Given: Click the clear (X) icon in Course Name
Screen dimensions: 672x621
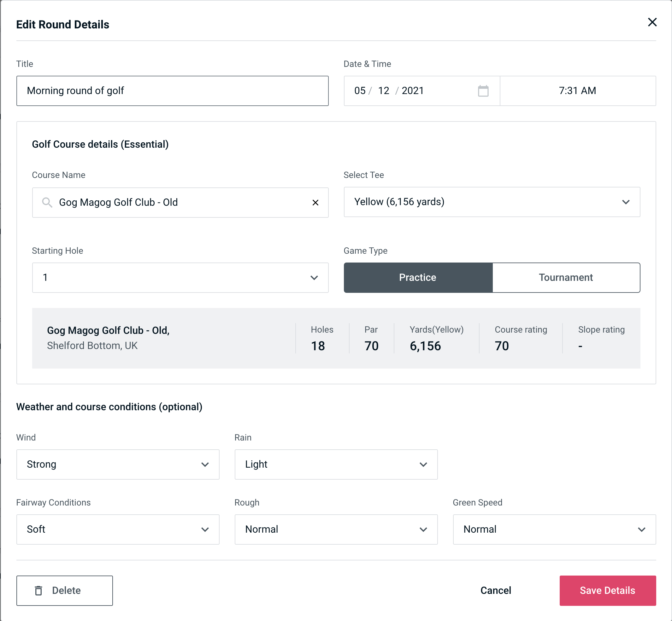Looking at the screenshot, I should click(315, 203).
